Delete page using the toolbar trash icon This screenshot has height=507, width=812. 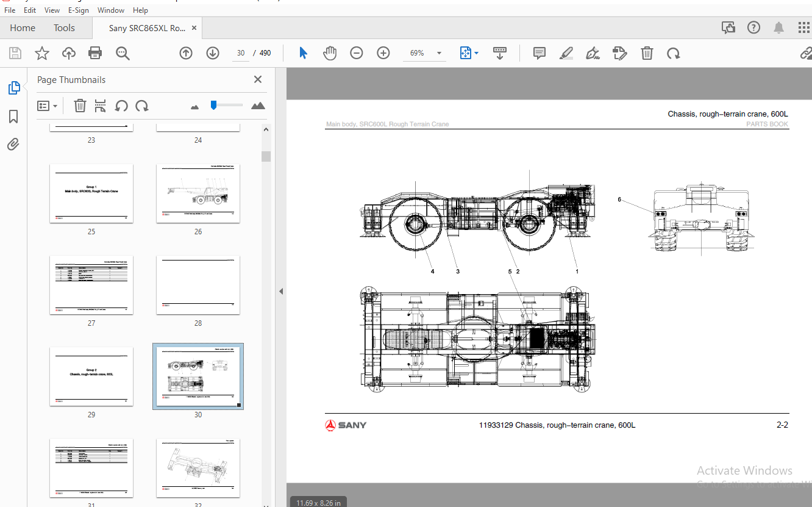647,53
